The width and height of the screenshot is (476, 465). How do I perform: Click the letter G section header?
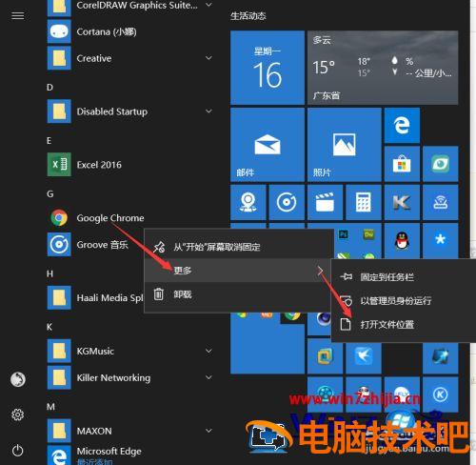(50, 194)
